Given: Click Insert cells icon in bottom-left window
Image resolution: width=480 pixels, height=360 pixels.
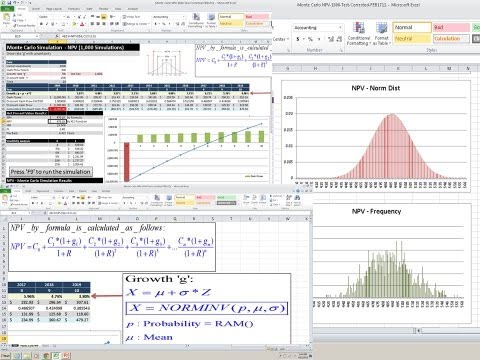Looking at the screenshot, I should 246,199.
